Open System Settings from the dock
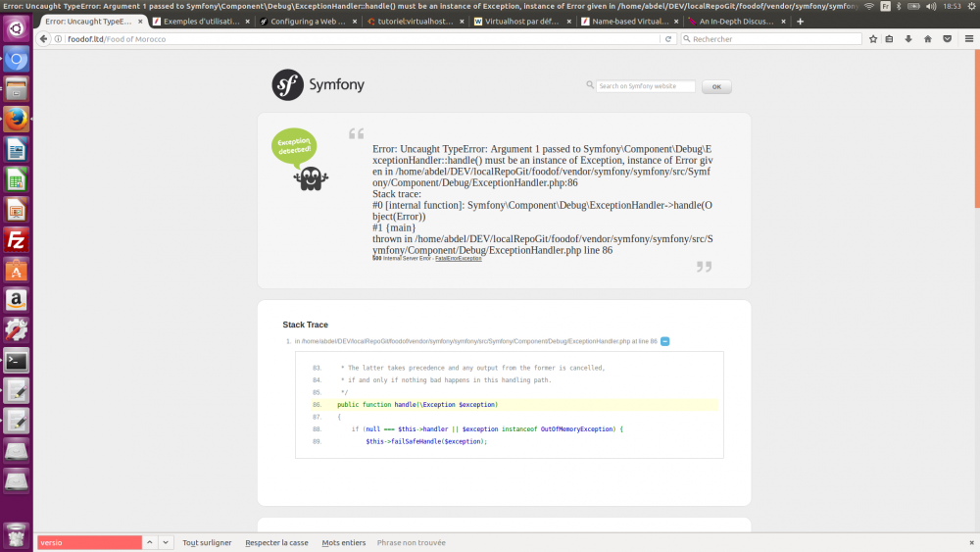This screenshot has height=552, width=980. click(17, 330)
